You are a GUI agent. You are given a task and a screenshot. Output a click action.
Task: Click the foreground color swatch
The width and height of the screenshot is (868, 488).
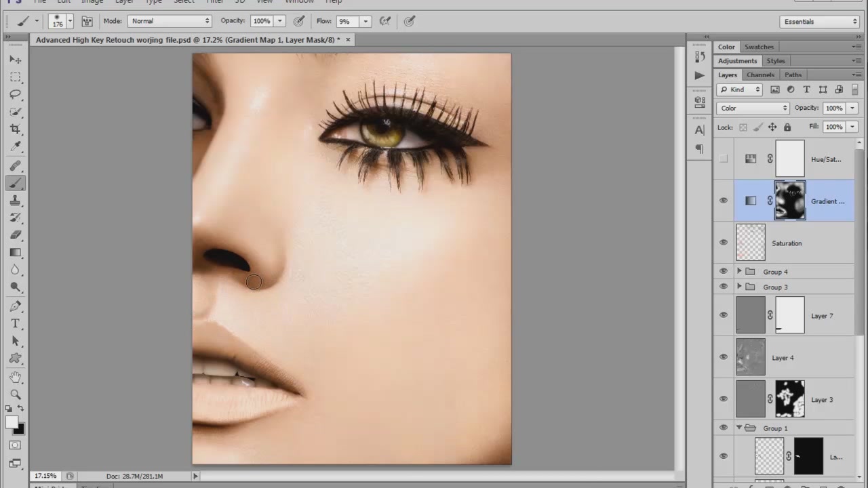12,422
